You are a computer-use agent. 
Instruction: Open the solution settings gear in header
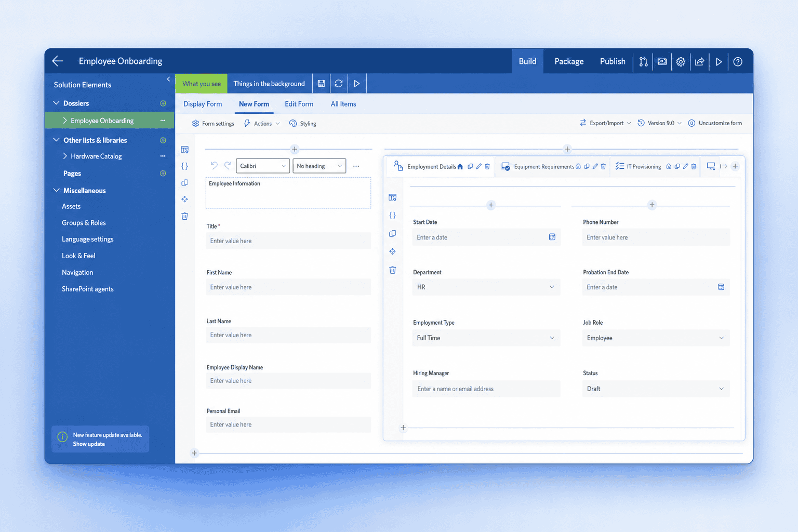click(681, 61)
